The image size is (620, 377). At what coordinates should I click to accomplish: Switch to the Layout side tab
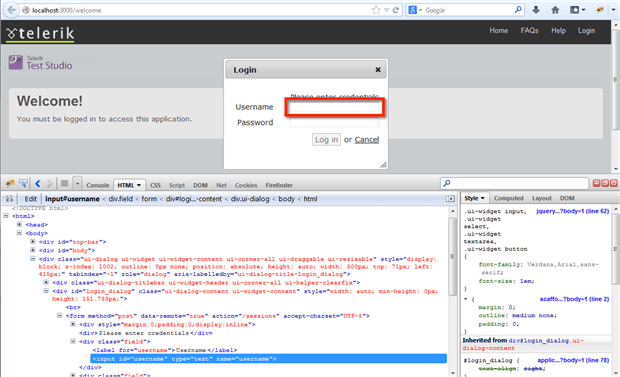(x=542, y=198)
